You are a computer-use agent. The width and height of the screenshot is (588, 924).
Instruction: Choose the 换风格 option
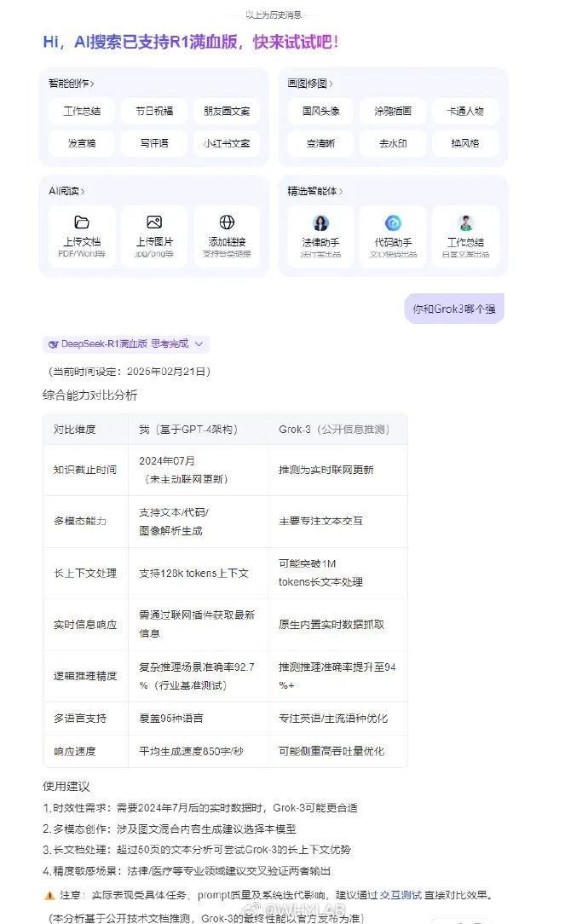[465, 143]
